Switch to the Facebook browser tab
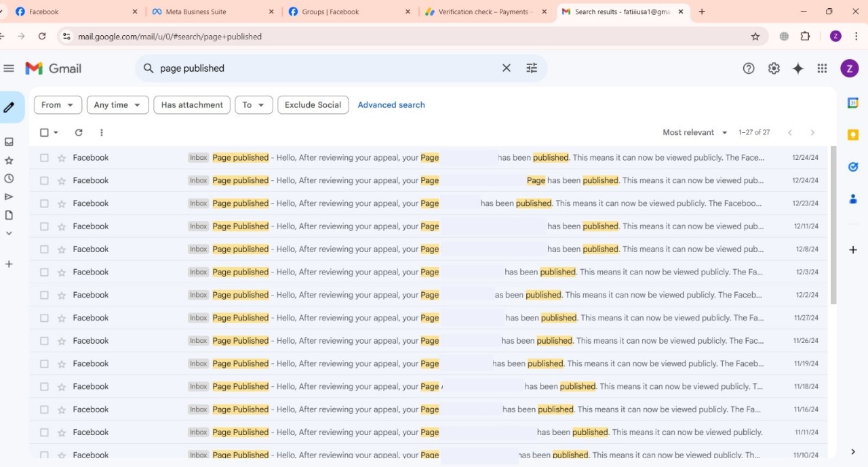This screenshot has width=868, height=467. (76, 12)
